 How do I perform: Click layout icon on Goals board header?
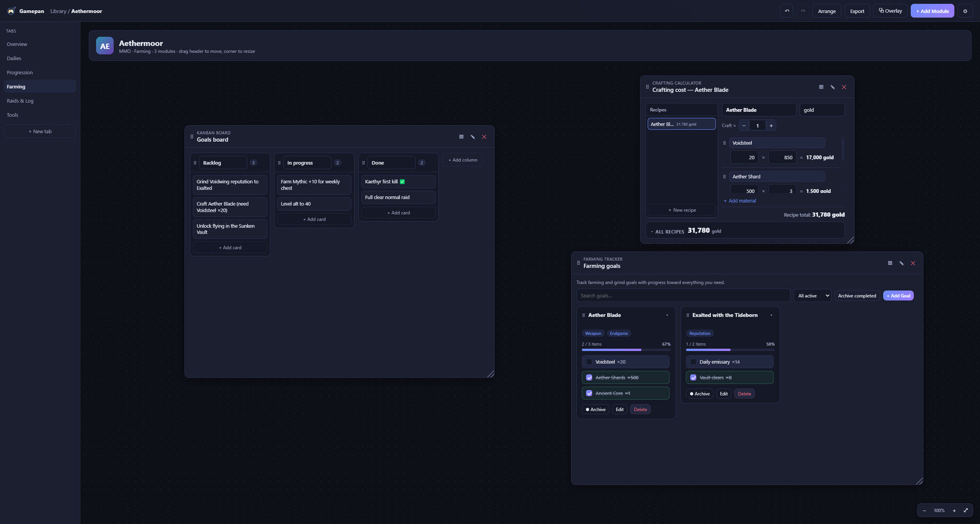(x=461, y=137)
